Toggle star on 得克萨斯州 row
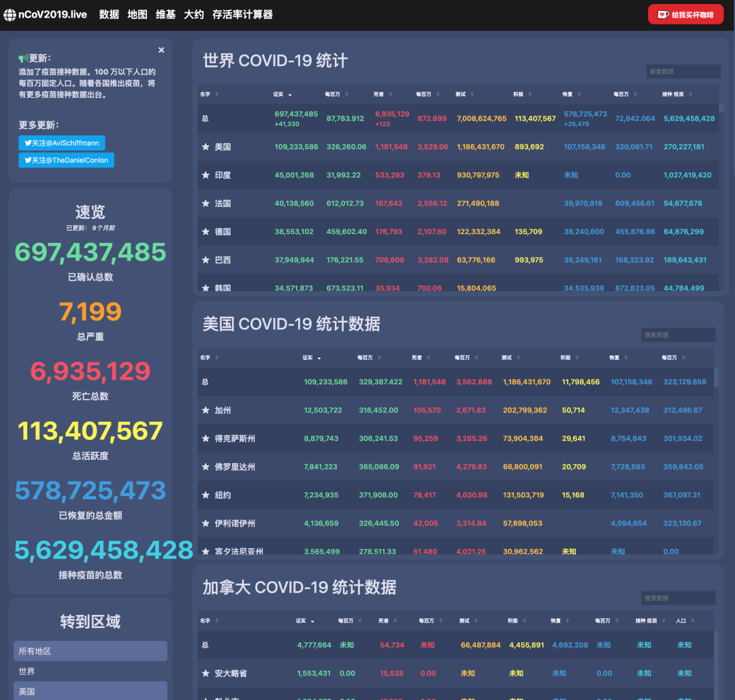 coord(206,439)
